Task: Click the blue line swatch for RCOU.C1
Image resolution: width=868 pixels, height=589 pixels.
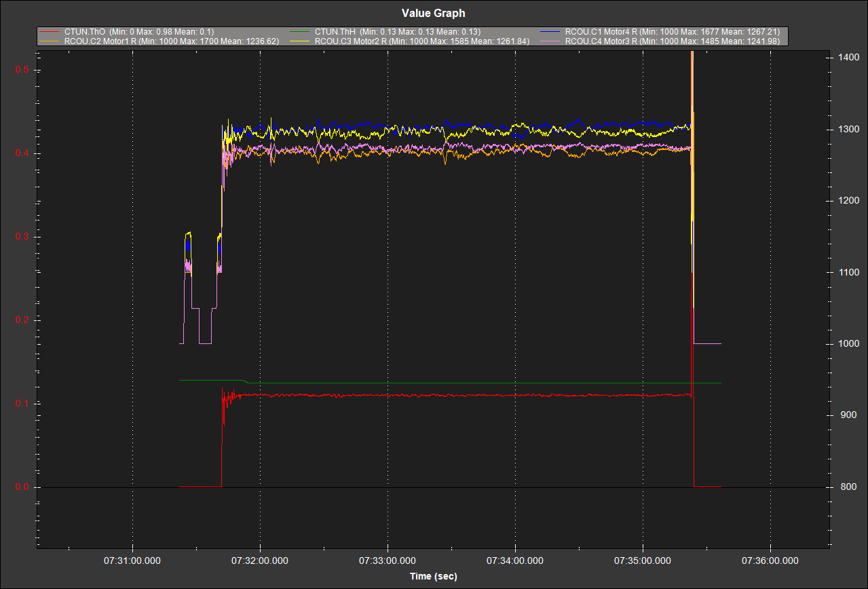Action: click(551, 32)
